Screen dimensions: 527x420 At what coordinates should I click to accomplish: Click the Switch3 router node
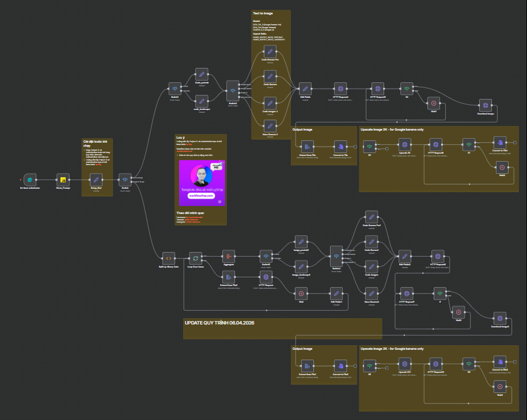(233, 88)
